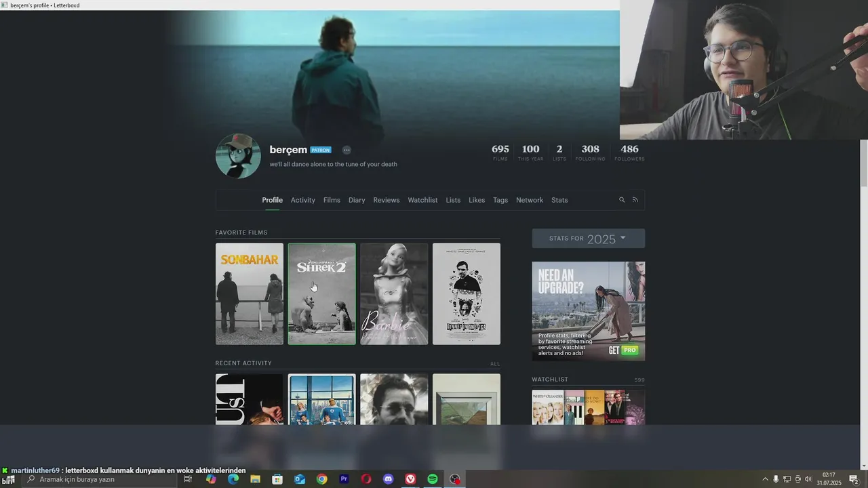The image size is (868, 488).
Task: Open the sunglasses man recent activity poster
Action: click(394, 399)
